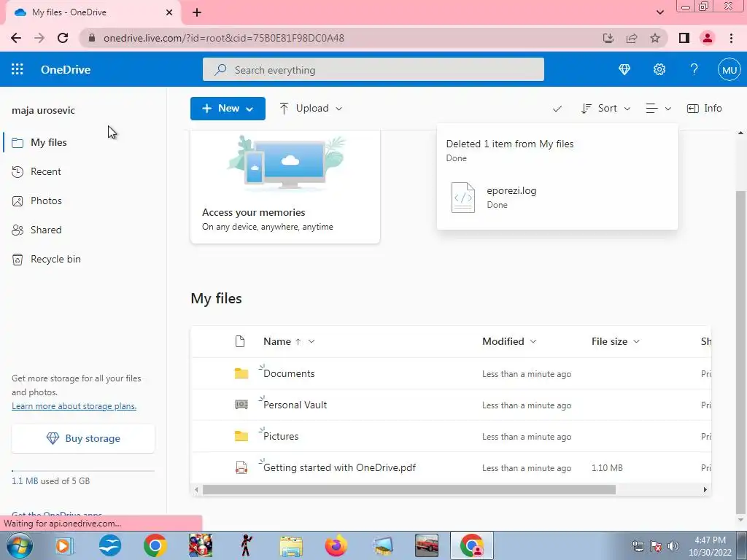Follow Learn more about storage plans link
This screenshot has height=560, width=747.
[74, 406]
